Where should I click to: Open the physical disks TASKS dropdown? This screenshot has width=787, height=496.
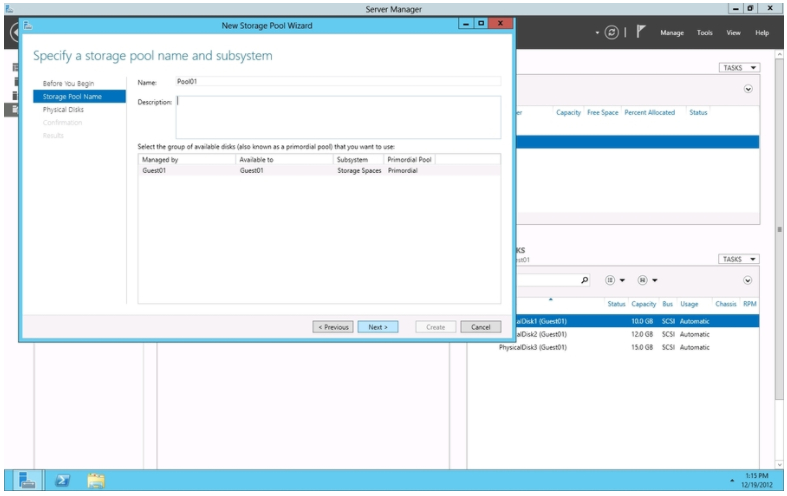(x=738, y=259)
